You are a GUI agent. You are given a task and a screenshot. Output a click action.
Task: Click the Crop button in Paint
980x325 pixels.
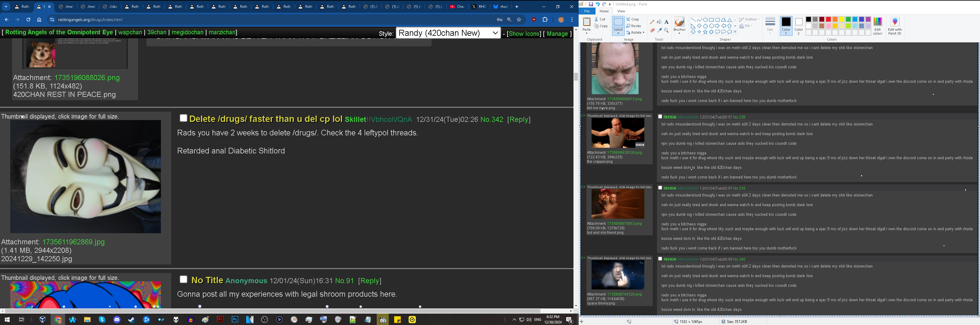(x=633, y=19)
